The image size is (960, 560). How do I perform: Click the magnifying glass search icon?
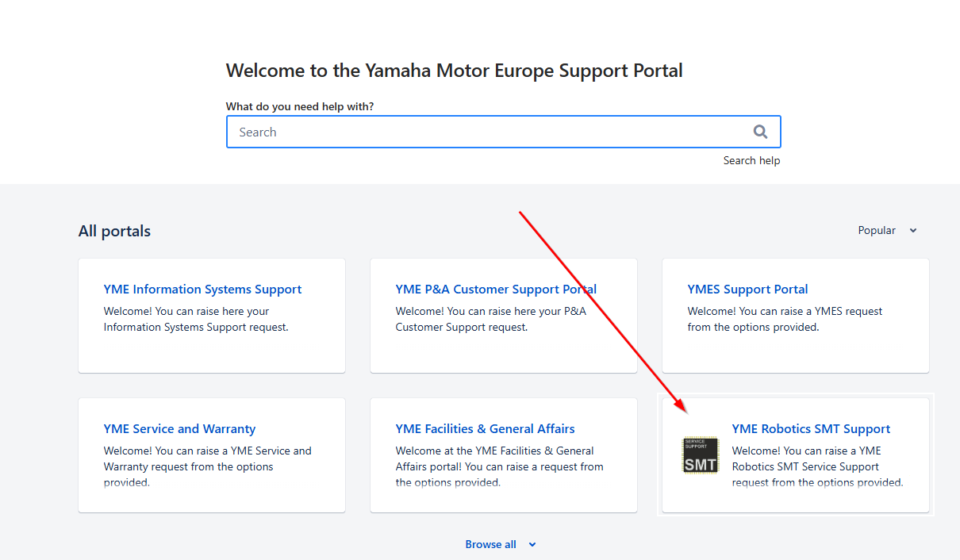760,132
